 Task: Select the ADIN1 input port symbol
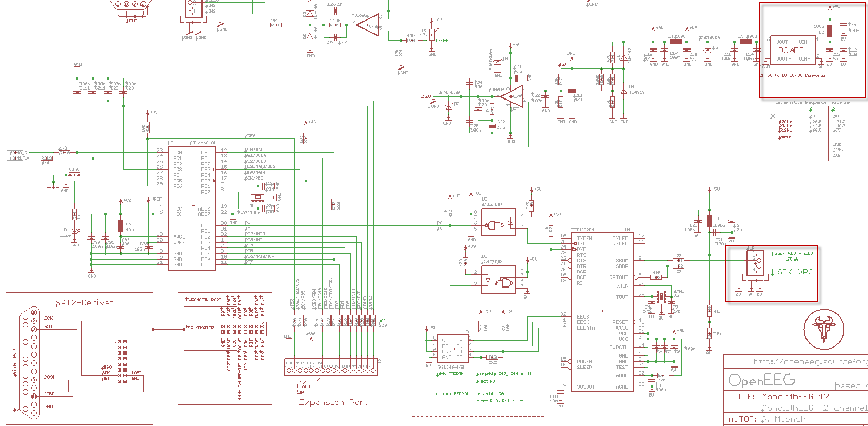click(x=18, y=158)
